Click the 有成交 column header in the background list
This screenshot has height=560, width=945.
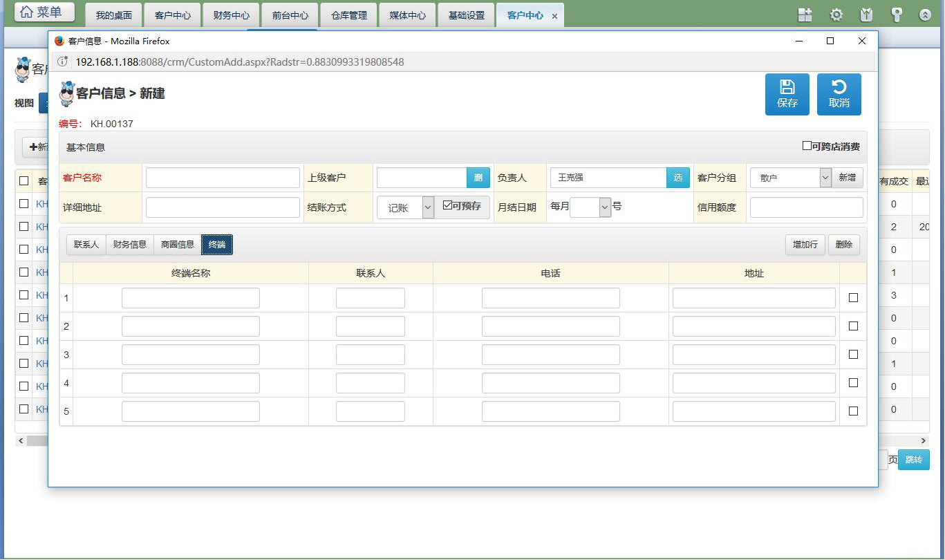(x=894, y=181)
